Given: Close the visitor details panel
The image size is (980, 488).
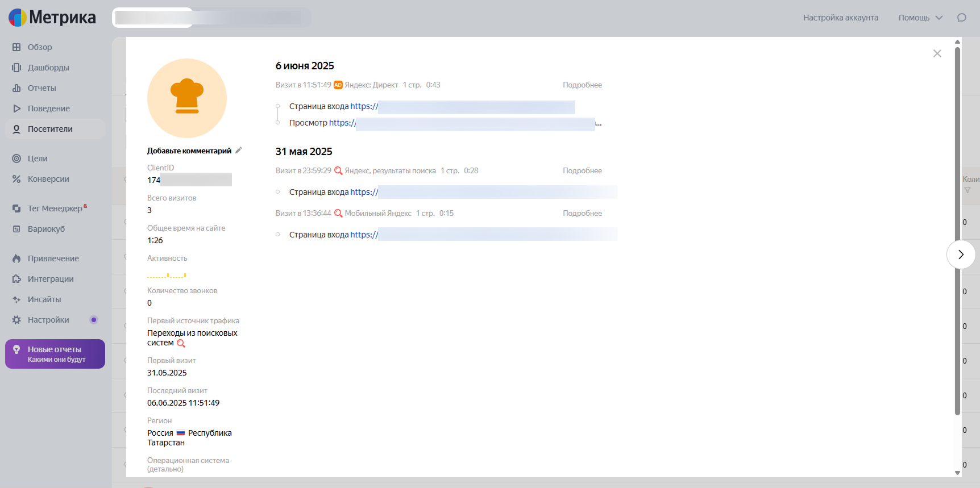Looking at the screenshot, I should pyautogui.click(x=937, y=53).
